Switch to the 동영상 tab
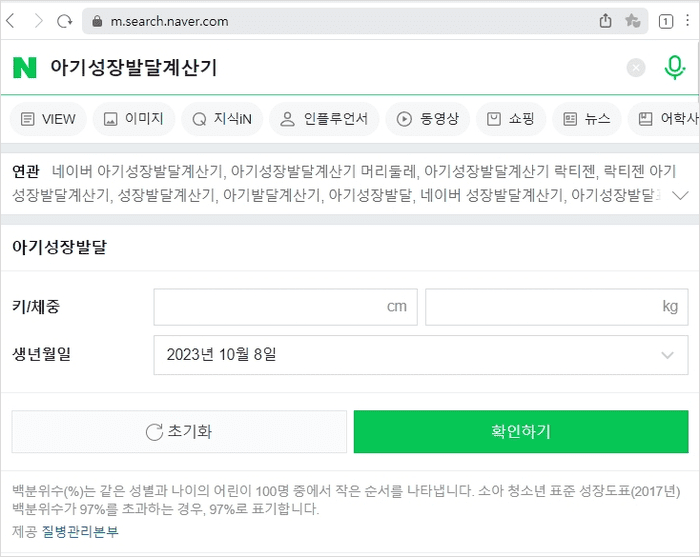This screenshot has width=700, height=557. (x=428, y=119)
